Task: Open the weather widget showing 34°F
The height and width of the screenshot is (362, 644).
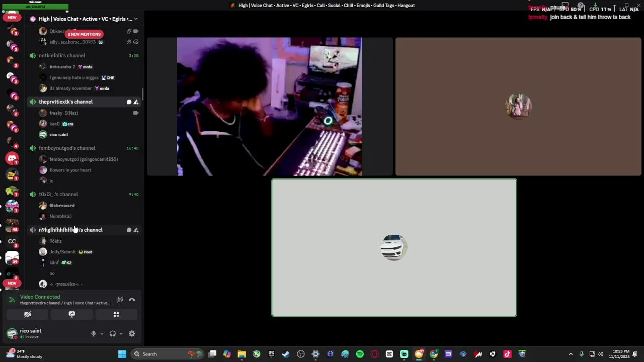Action: pyautogui.click(x=24, y=354)
